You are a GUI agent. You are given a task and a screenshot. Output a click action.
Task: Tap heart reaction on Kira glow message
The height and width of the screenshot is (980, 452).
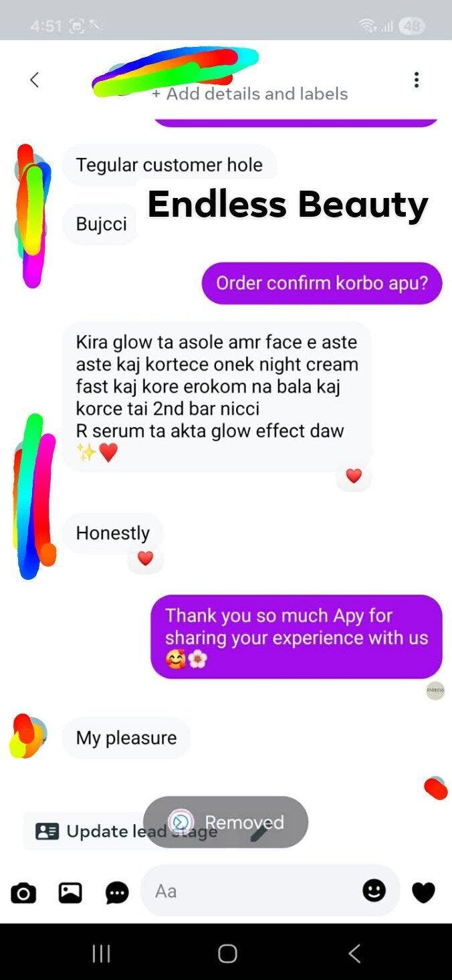(354, 476)
